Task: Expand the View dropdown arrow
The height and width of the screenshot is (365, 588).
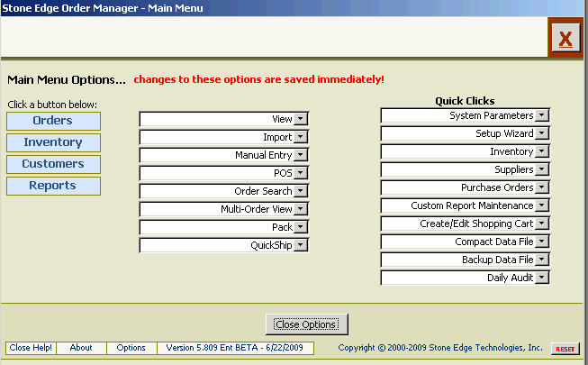Action: tap(301, 119)
